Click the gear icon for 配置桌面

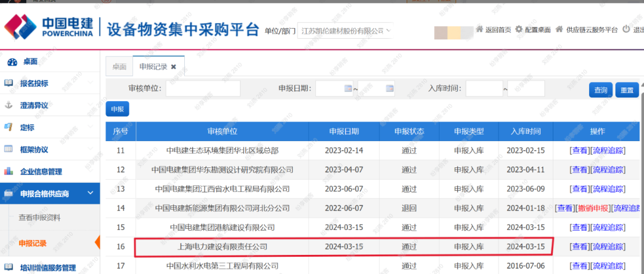pos(519,30)
